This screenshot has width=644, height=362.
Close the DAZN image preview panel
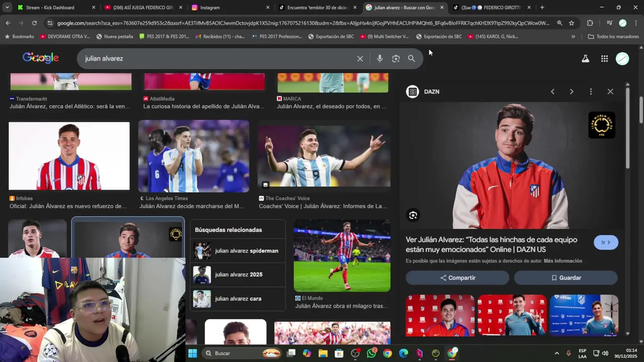click(x=610, y=92)
